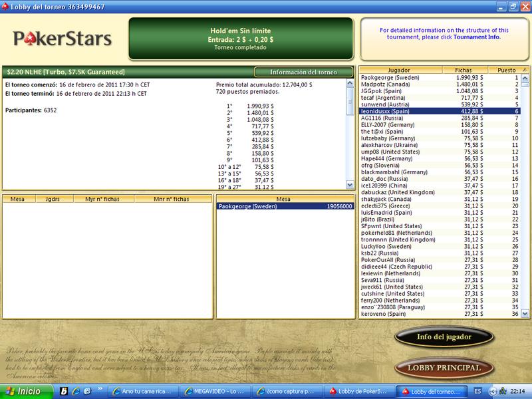Click the prize list scrollbar thumb
532x399 pixels.
350,102
